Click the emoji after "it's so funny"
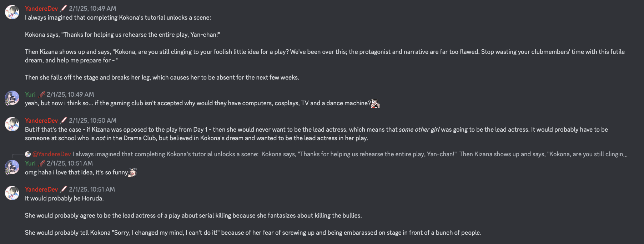This screenshot has height=244, width=644. tap(132, 172)
